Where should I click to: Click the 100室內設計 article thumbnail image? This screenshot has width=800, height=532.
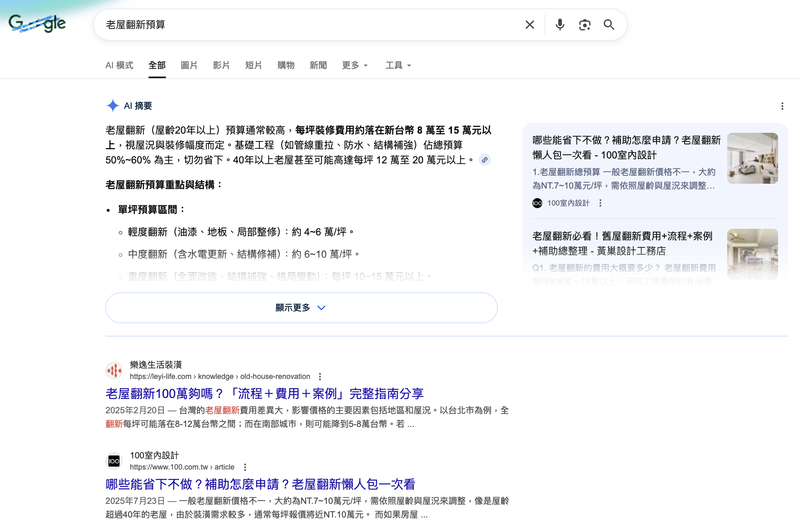(x=752, y=158)
